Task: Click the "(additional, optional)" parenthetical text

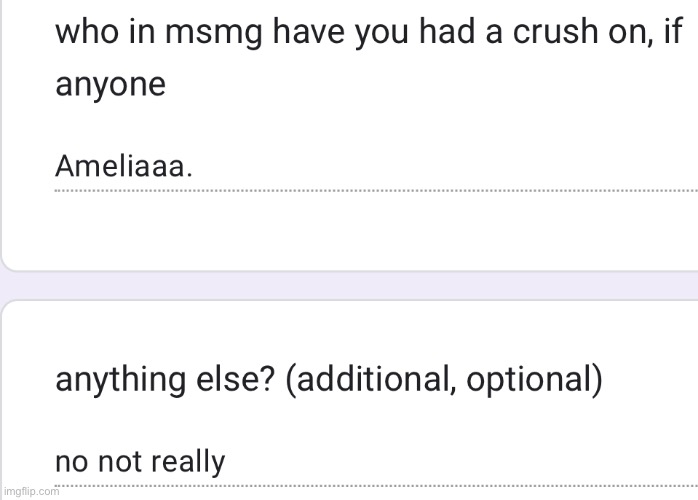Action: [x=444, y=381]
